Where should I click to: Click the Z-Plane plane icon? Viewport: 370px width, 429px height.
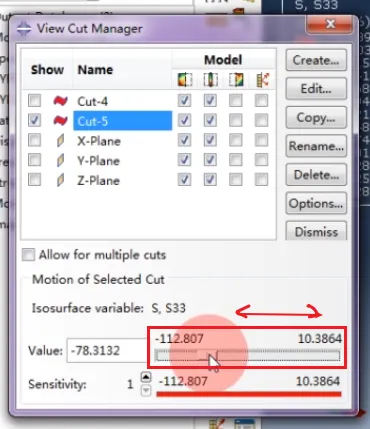click(x=60, y=180)
